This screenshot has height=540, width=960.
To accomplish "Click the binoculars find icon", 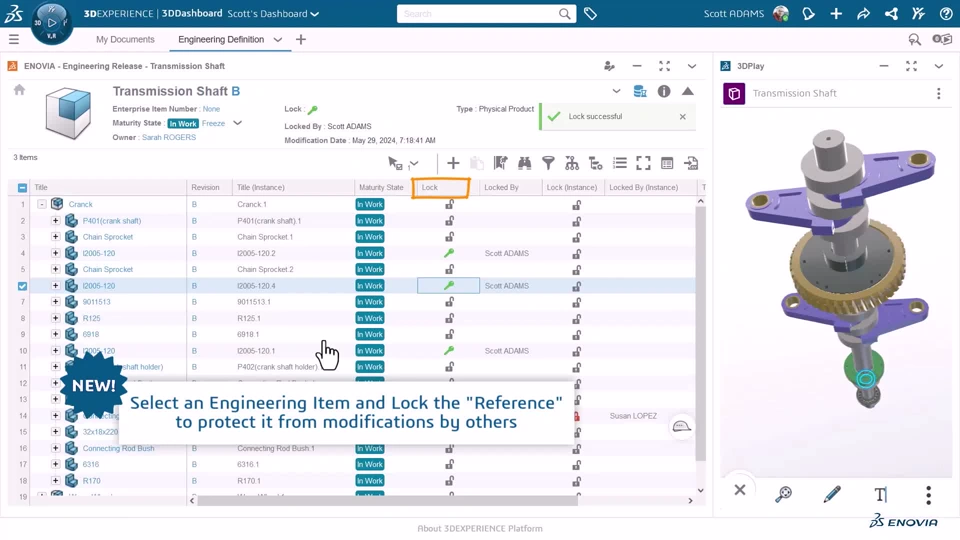I will pyautogui.click(x=525, y=163).
